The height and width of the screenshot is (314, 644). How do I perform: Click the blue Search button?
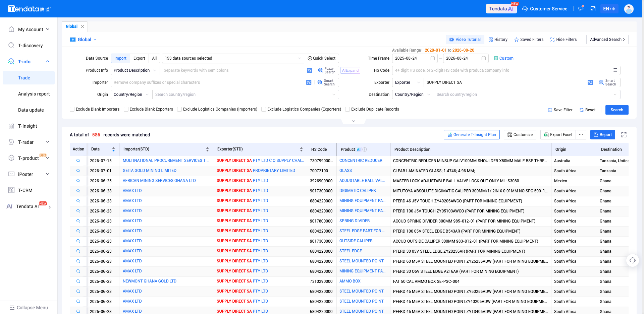[x=617, y=110]
